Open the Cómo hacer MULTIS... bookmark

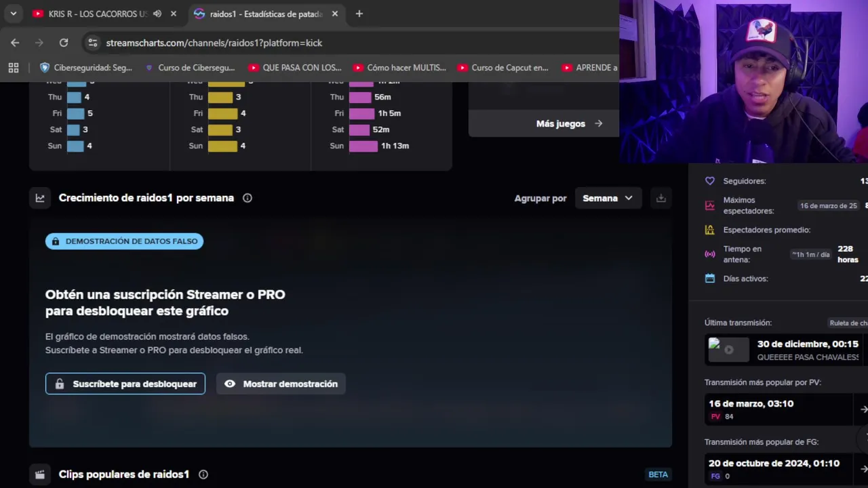[399, 68]
